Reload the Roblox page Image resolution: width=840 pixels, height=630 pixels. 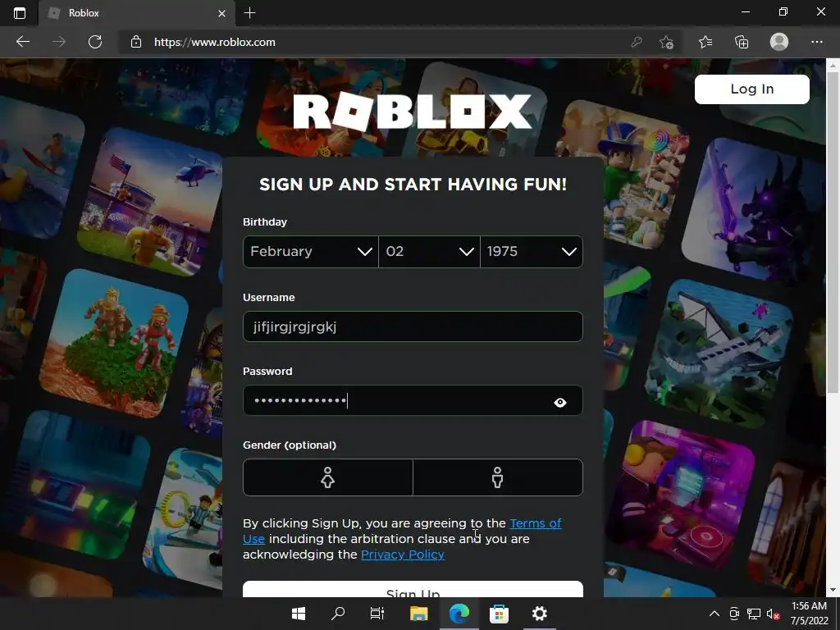[x=95, y=42]
